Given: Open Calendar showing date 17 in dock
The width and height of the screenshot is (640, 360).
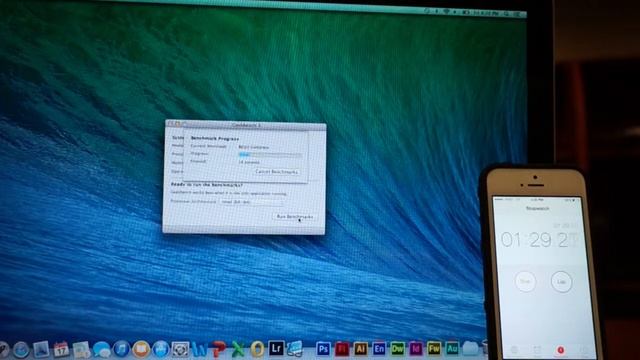Looking at the screenshot, I should pos(61,350).
